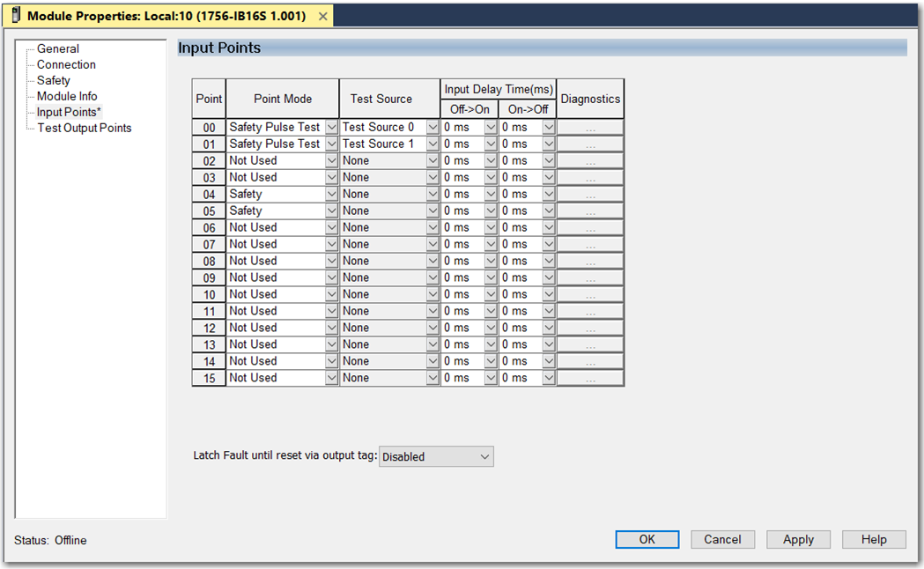Open Help for this dialog
Screen dimensions: 924x569
tap(874, 539)
